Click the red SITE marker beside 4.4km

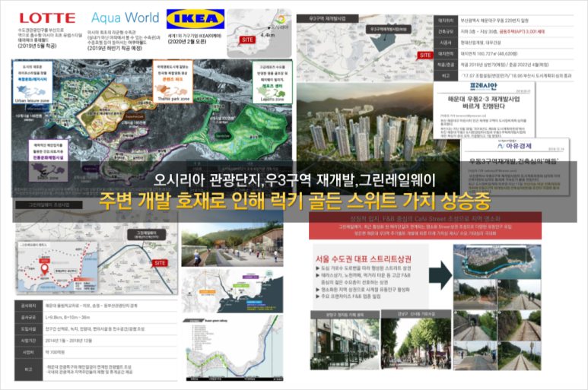coord(247,40)
